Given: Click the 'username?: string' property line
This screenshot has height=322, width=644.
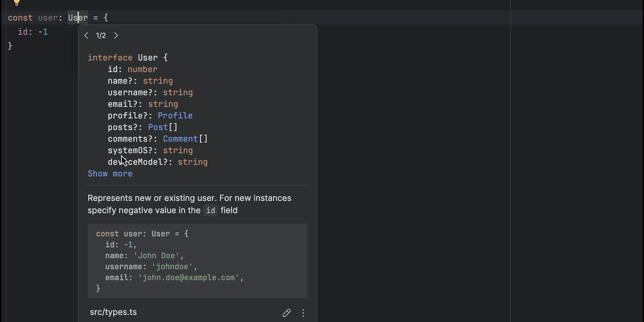Looking at the screenshot, I should pos(150,93).
